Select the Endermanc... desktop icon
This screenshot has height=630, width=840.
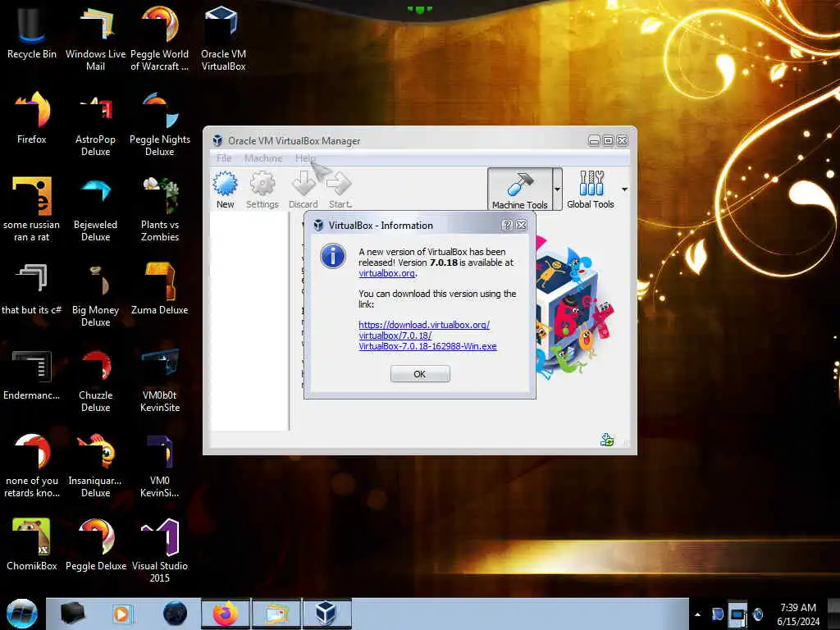tap(32, 374)
